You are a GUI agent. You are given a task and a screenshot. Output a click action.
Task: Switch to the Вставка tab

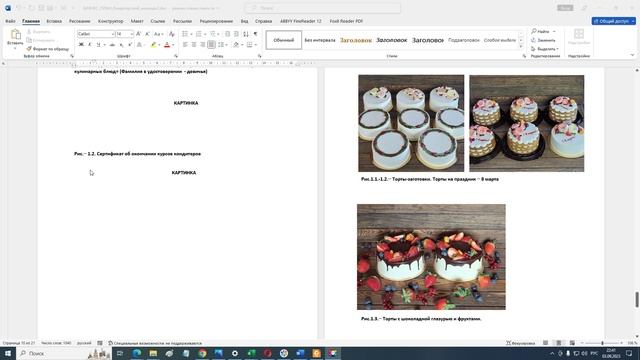[x=54, y=21]
